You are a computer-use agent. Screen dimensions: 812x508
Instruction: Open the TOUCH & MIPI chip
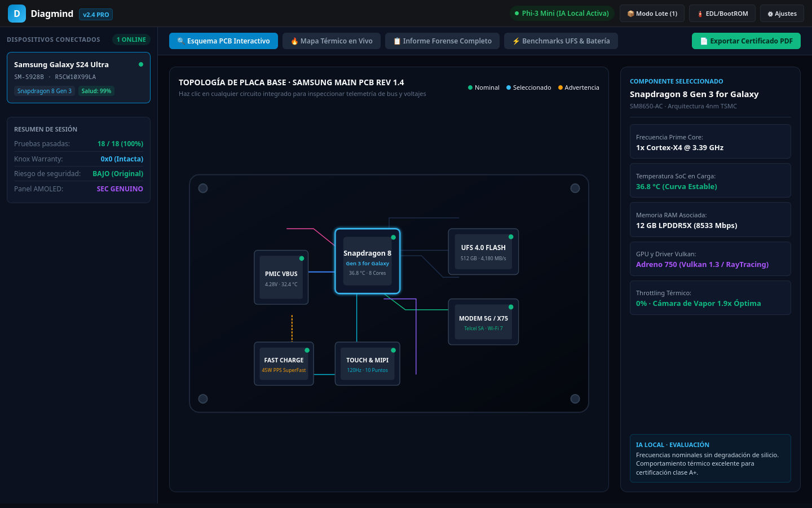pyautogui.click(x=368, y=364)
